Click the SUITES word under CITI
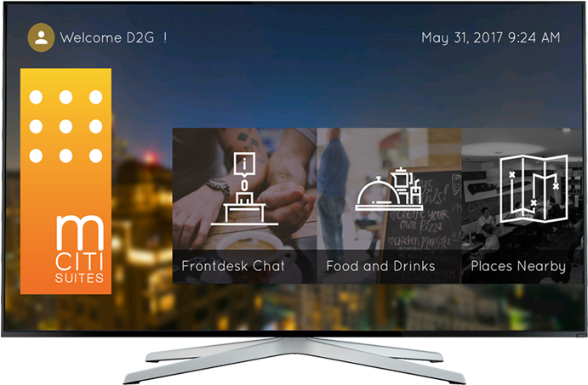Viewport: 588px width, 385px height. (79, 278)
